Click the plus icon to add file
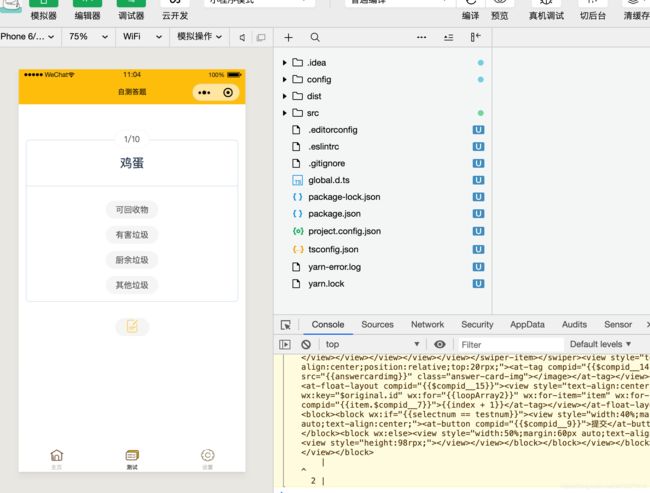650x493 pixels. 288,37
